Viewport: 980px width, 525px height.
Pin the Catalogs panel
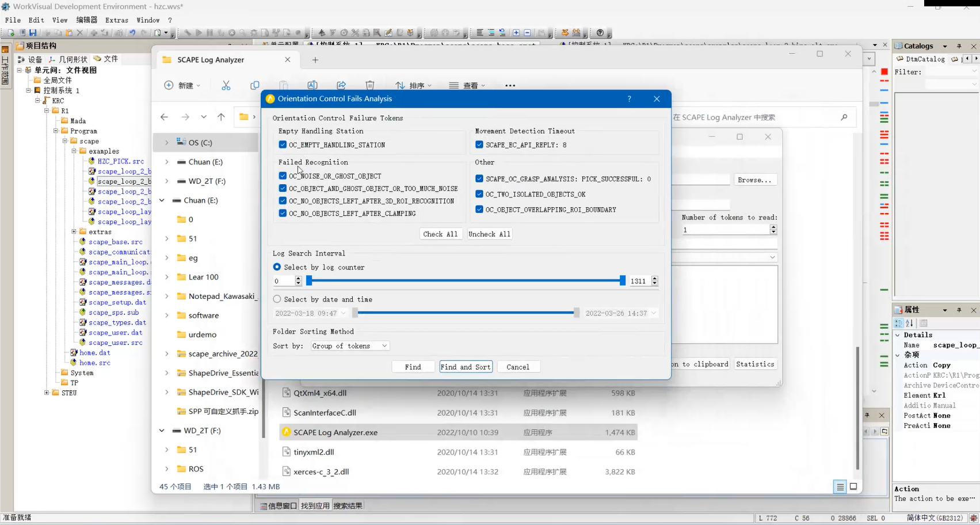click(959, 46)
